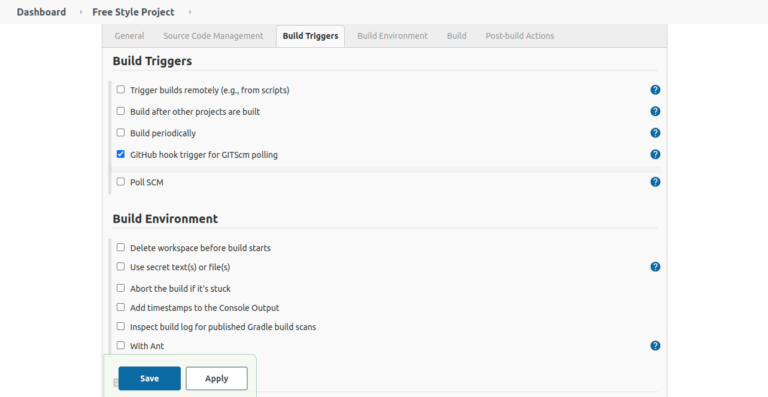Enable Poll SCM checkbox
768x397 pixels.
pos(120,182)
